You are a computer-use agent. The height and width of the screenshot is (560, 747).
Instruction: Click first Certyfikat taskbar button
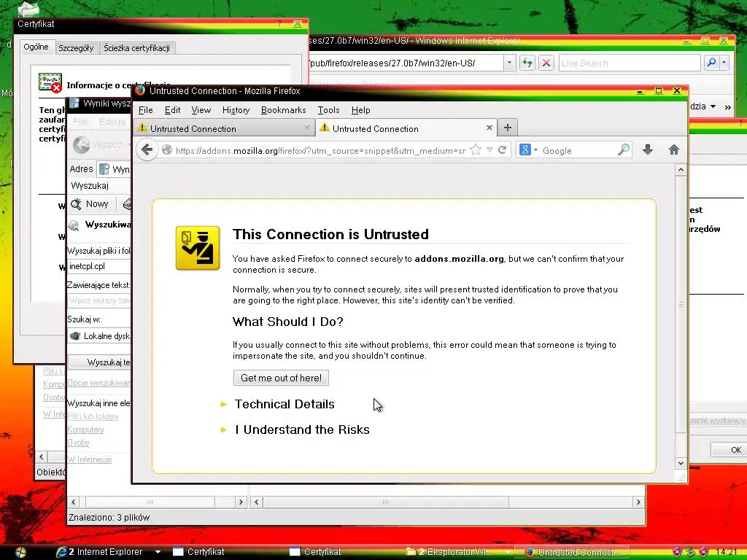[198, 552]
